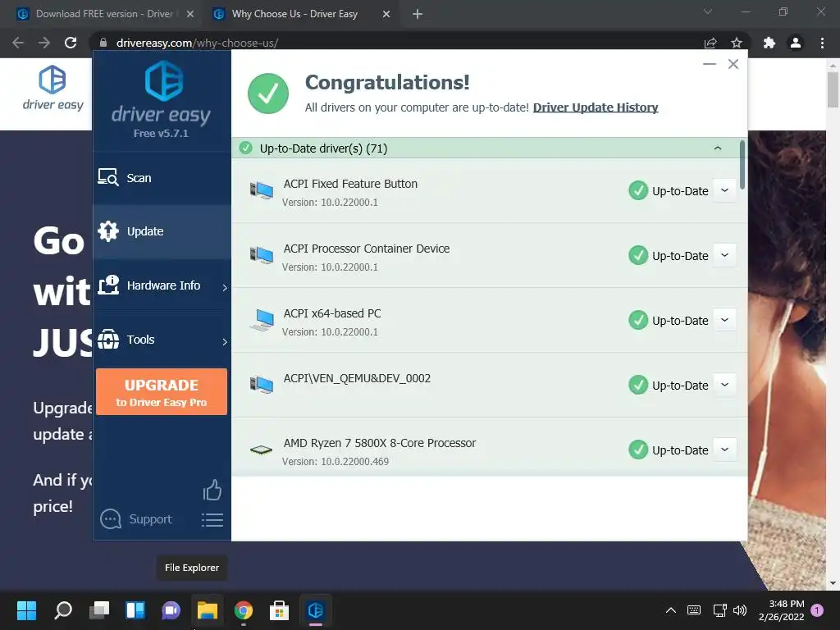Click AMD Ryzen processor chip icon
Image resolution: width=840 pixels, height=630 pixels.
coord(262,450)
